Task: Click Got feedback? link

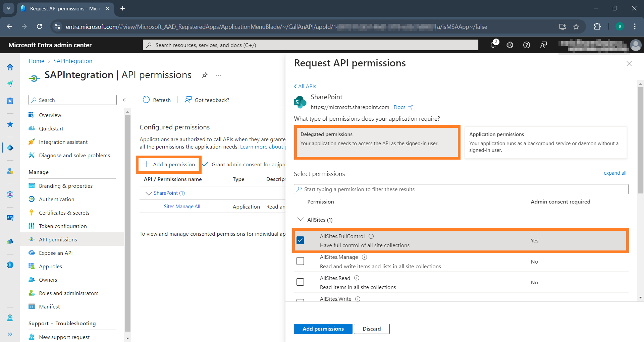Action: [207, 100]
